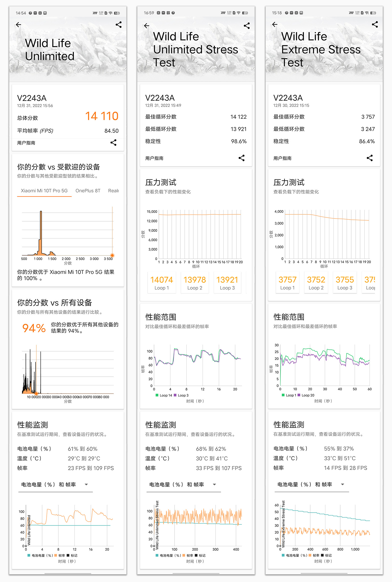Tap best loop score 3 757
The image size is (392, 582).
368,117
